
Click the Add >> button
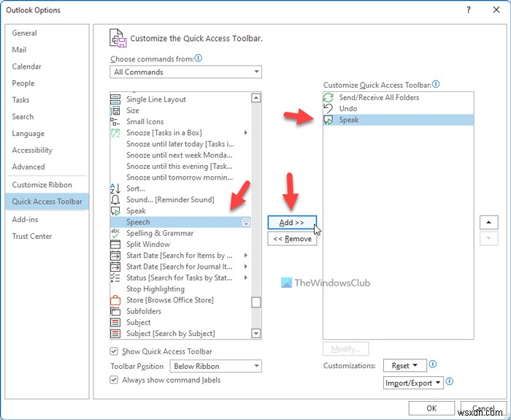(x=292, y=222)
